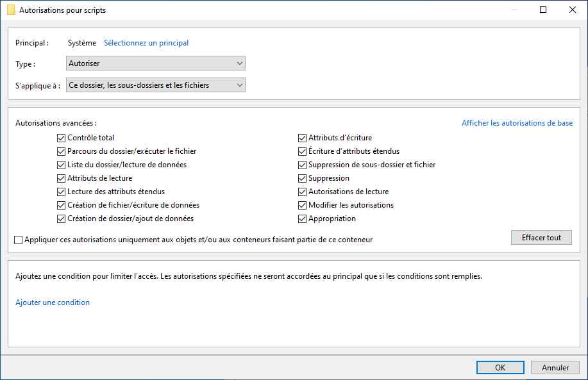Expand the S'applique à dropdown
The width and height of the screenshot is (588, 380).
click(x=156, y=85)
